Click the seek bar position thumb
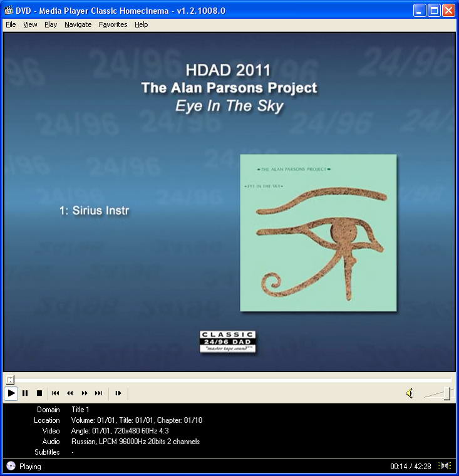Image resolution: width=459 pixels, height=476 pixels. pyautogui.click(x=10, y=380)
